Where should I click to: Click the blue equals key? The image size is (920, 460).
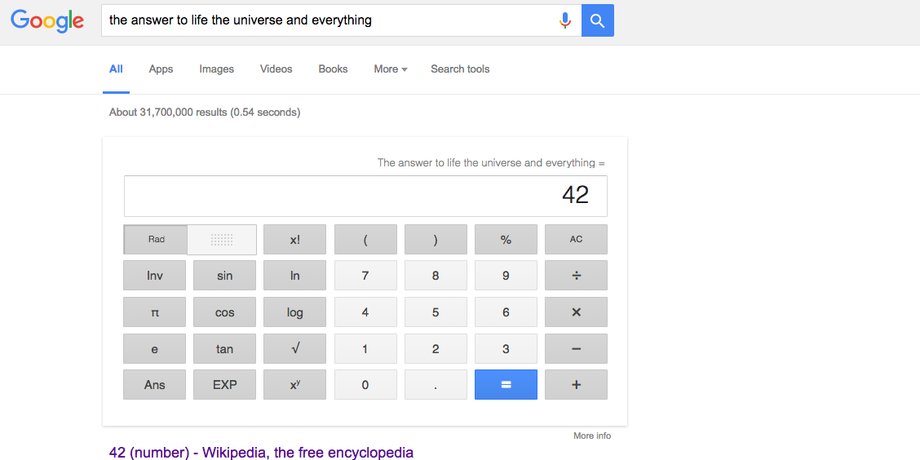[x=506, y=385]
